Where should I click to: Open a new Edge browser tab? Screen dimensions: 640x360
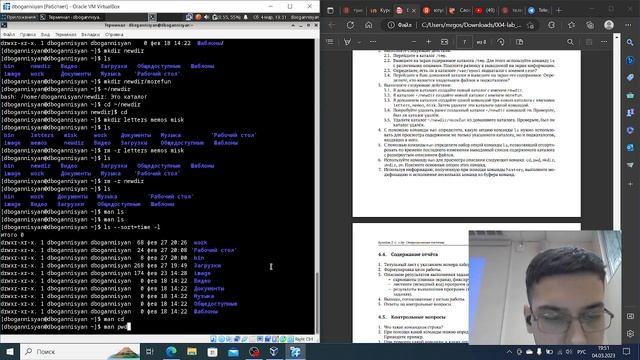(x=559, y=10)
